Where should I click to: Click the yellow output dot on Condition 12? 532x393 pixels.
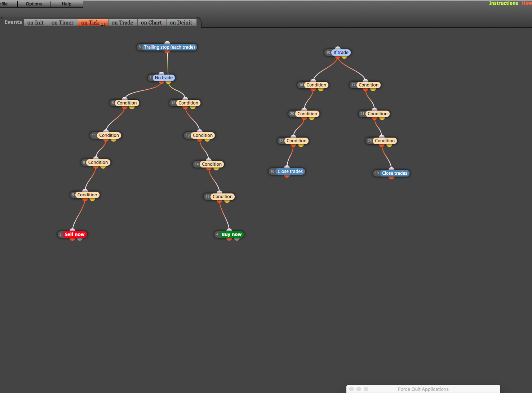193,107
